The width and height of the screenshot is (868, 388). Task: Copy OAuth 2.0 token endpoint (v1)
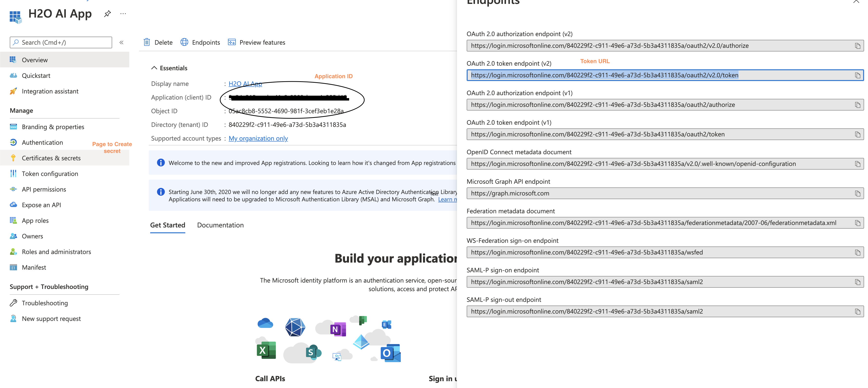(x=858, y=134)
